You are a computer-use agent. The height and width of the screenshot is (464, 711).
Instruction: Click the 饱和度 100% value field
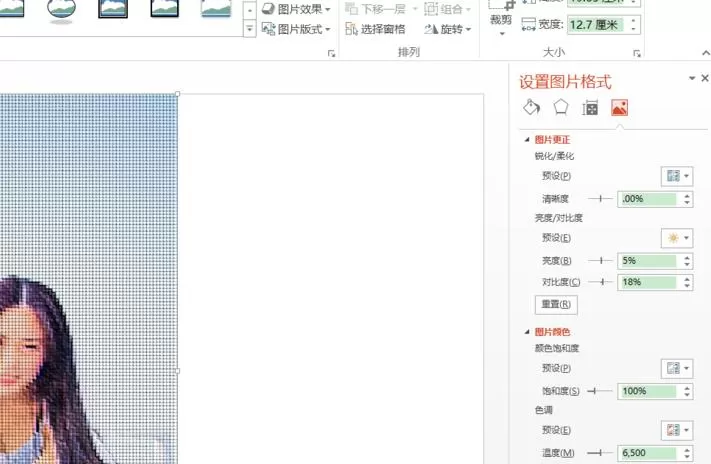pos(649,391)
